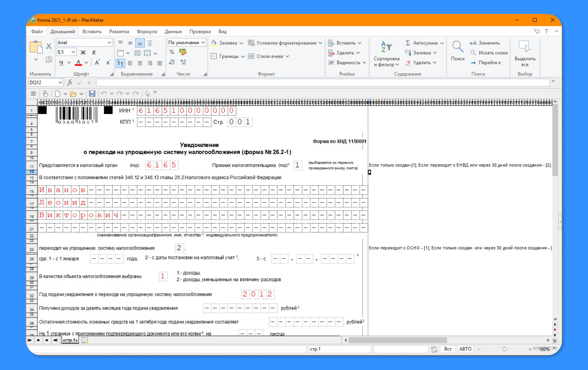This screenshot has height=370, width=588.
Task: Click the Автосумма sigma button
Action: click(424, 43)
